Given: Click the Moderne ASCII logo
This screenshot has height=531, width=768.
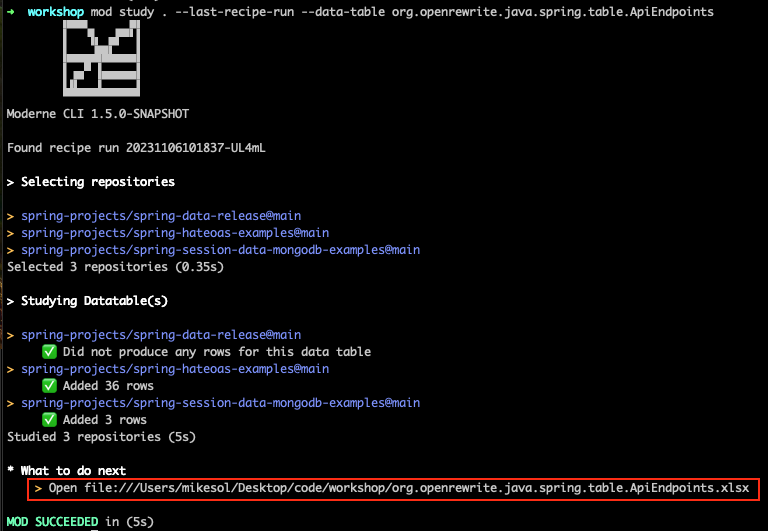Looking at the screenshot, I should pyautogui.click(x=101, y=58).
